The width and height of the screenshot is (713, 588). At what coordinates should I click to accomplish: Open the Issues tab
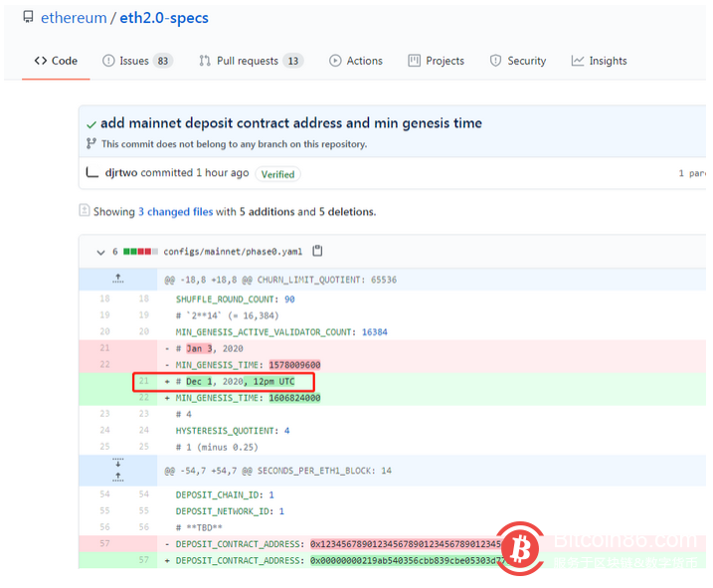[137, 61]
